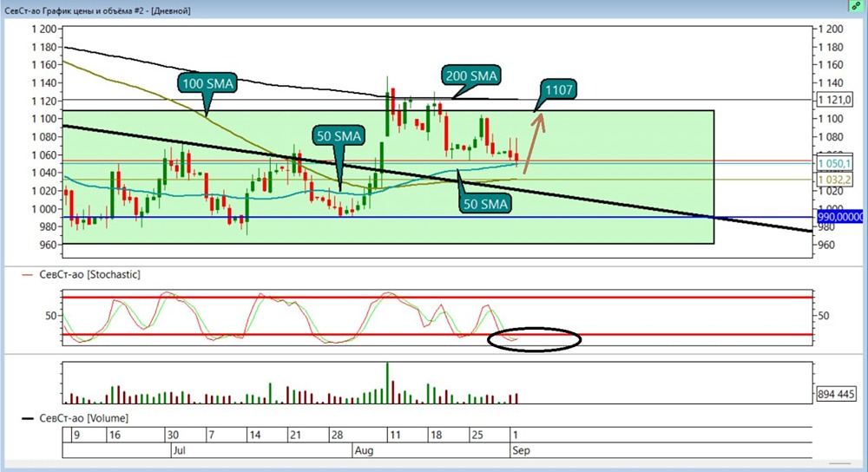868x472 pixels.
Task: Click the green chain-link anchor icon
Action: coord(856,6)
